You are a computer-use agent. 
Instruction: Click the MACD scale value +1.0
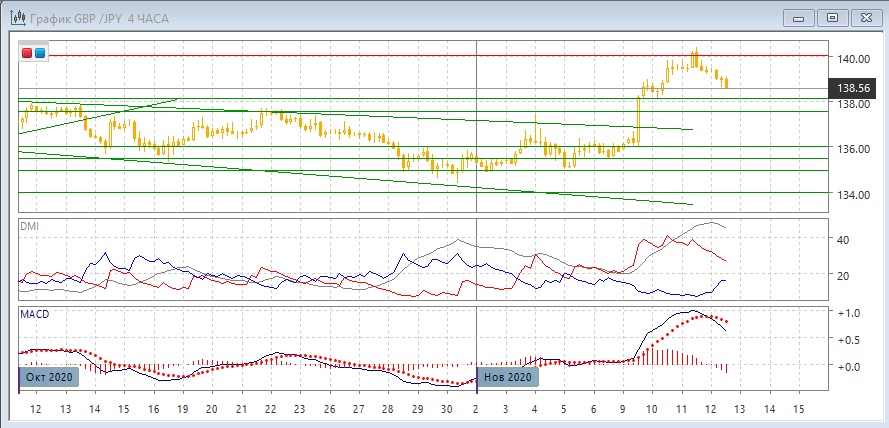tap(847, 313)
